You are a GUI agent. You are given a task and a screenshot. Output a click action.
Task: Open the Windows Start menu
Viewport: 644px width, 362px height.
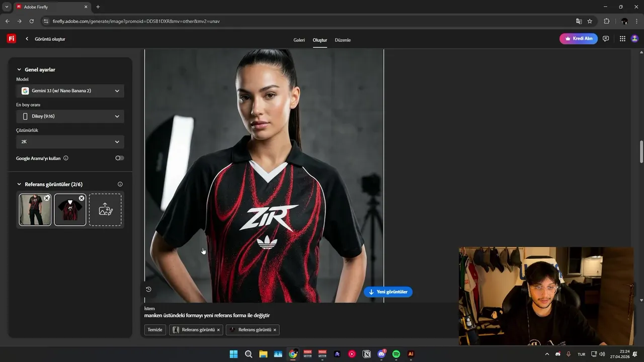(233, 354)
